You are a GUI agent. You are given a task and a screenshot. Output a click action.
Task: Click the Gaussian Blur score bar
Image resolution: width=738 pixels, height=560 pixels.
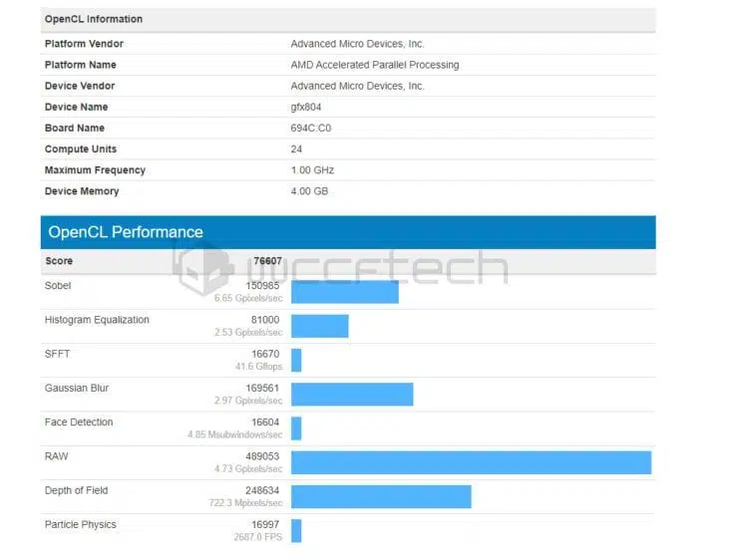point(352,394)
